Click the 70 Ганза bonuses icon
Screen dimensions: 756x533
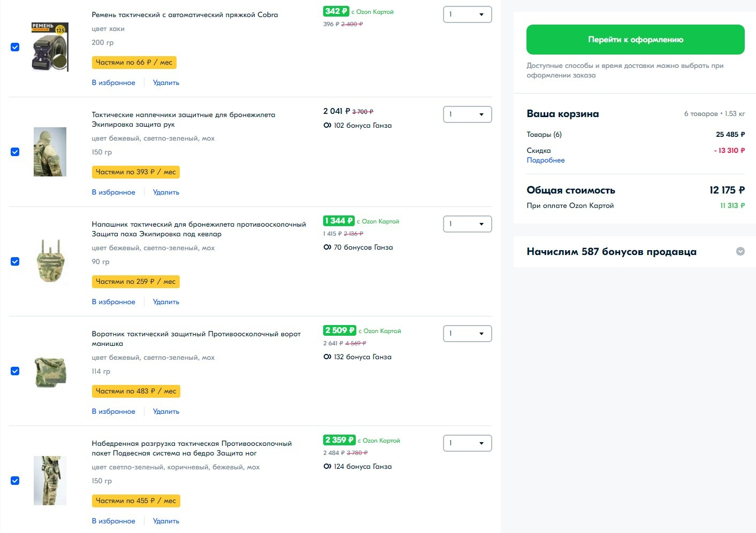click(327, 248)
